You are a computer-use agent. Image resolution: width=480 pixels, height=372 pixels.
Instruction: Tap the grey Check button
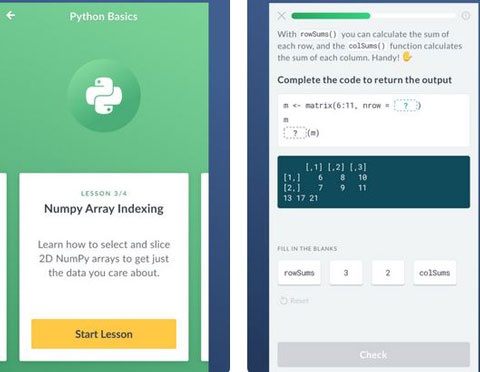point(374,355)
